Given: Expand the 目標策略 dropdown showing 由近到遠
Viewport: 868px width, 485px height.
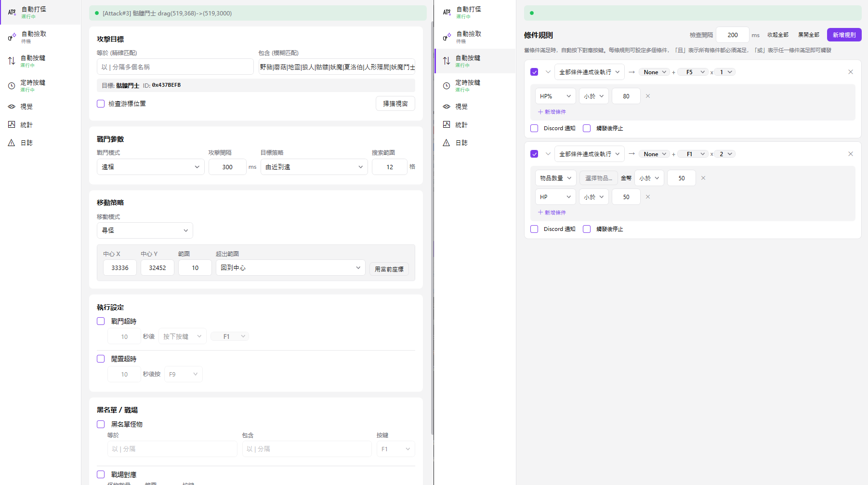Looking at the screenshot, I should tap(314, 167).
